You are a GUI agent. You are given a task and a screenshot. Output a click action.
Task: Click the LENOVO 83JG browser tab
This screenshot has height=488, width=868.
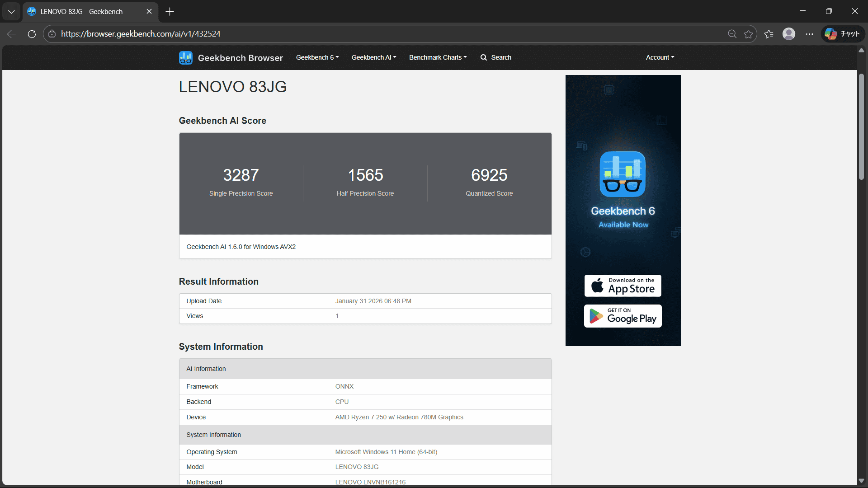coord(81,11)
